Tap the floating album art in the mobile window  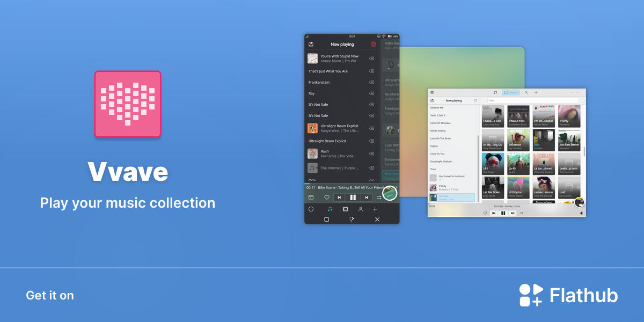click(x=390, y=192)
